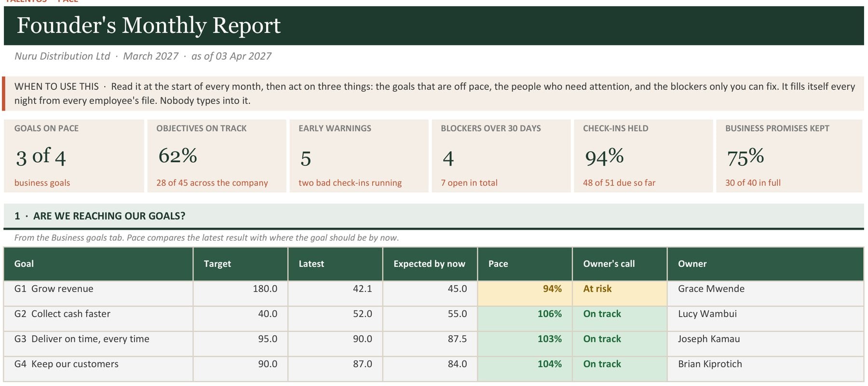This screenshot has height=386, width=868.
Task: Select the Early Warnings value 5
Action: 306,159
